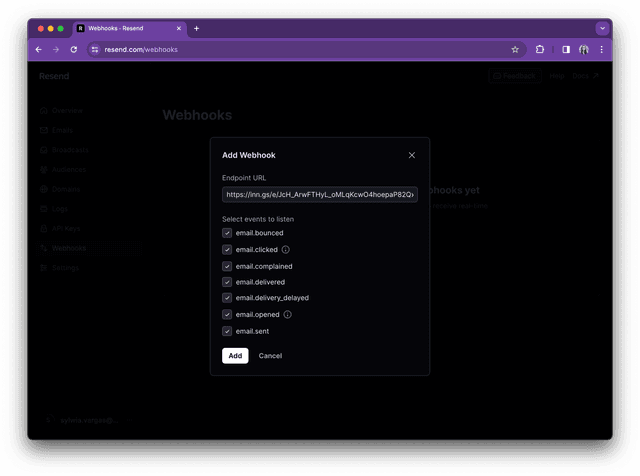Close the Webhooks - Resend tab

(x=179, y=29)
